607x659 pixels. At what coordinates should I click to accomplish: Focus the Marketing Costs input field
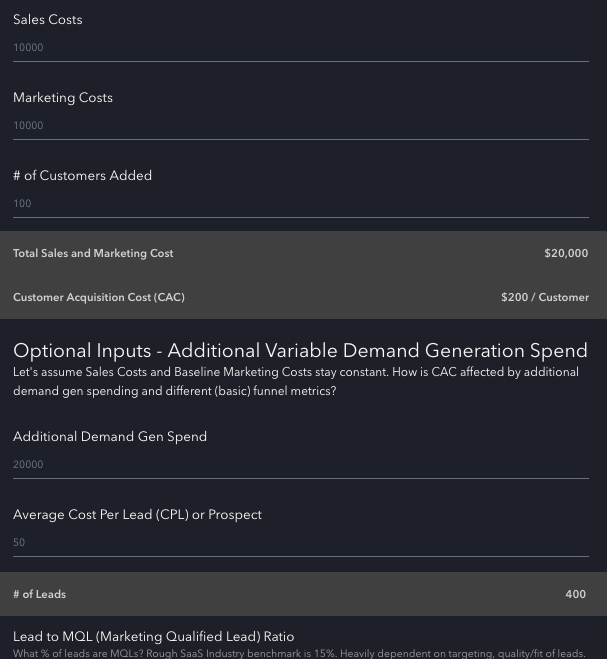[x=300, y=125]
